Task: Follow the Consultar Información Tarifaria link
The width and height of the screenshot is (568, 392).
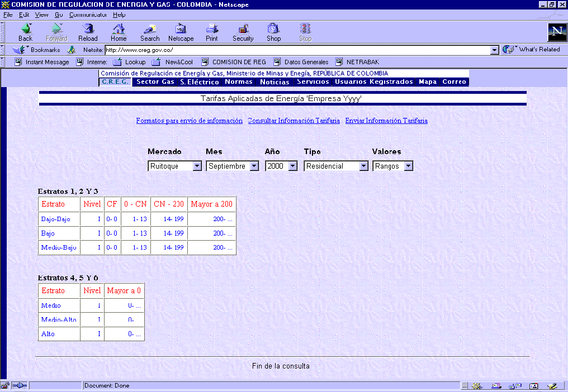Action: [x=294, y=121]
